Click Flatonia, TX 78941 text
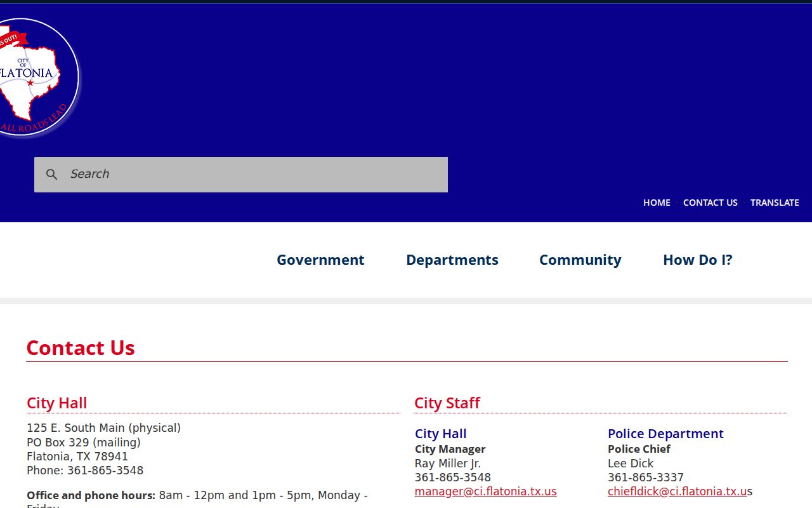Viewport: 812px width, 508px height. [x=77, y=457]
